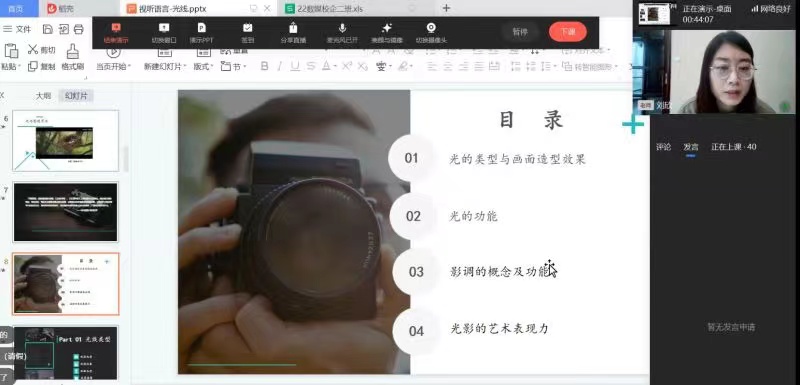Switch to the 22数媒校企二班.xls tab

click(324, 9)
